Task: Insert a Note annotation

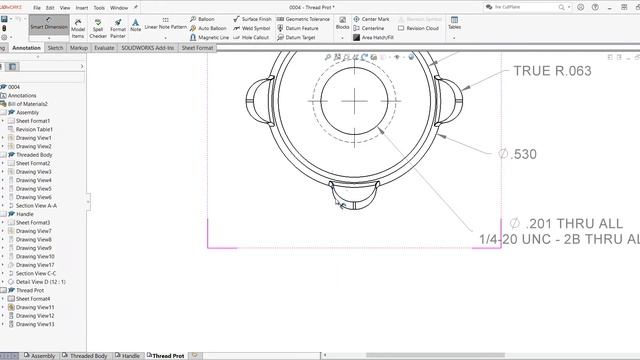Action: click(x=136, y=25)
